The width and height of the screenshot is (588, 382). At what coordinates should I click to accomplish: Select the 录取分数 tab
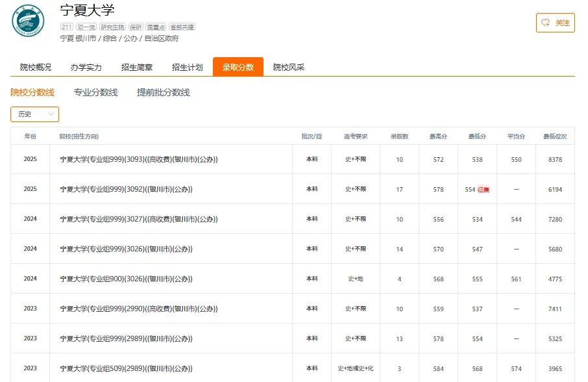click(x=238, y=67)
